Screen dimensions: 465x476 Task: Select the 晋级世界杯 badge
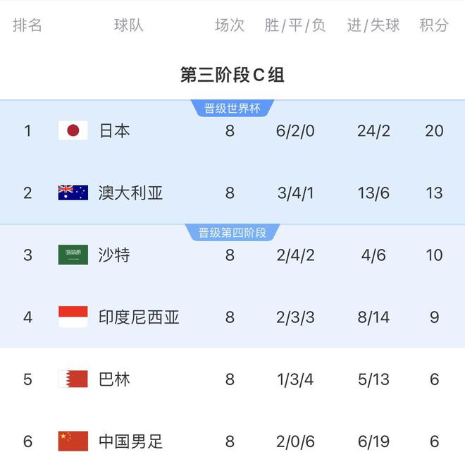click(x=232, y=108)
